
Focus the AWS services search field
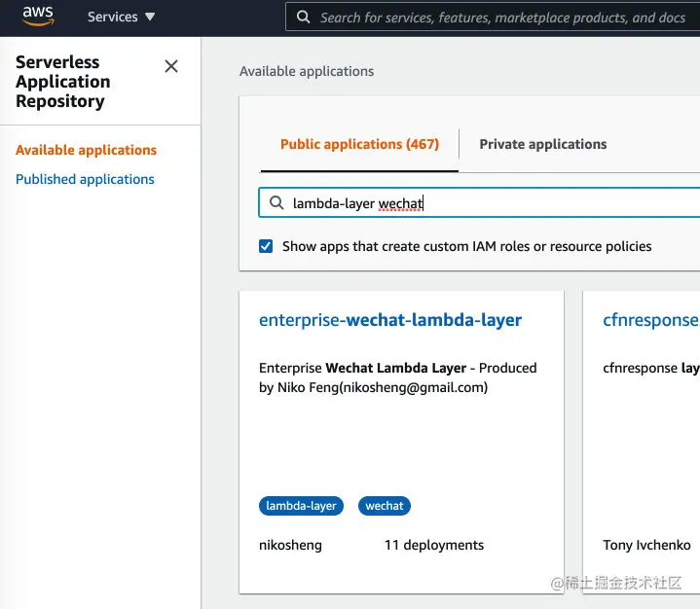tap(493, 17)
